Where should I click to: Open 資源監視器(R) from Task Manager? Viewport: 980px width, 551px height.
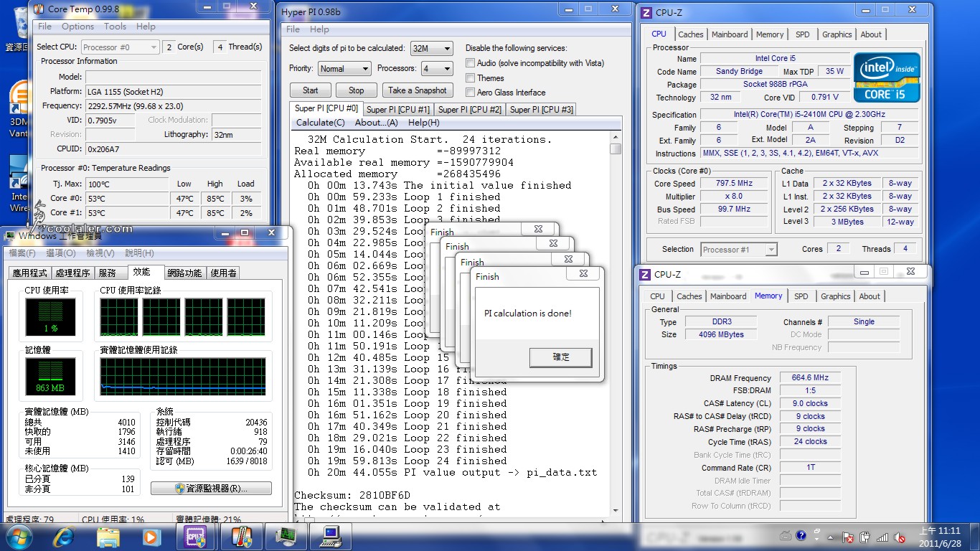pos(211,489)
